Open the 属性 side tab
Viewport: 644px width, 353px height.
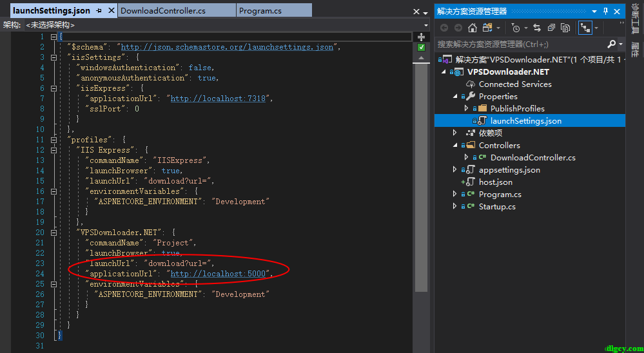tap(635, 49)
